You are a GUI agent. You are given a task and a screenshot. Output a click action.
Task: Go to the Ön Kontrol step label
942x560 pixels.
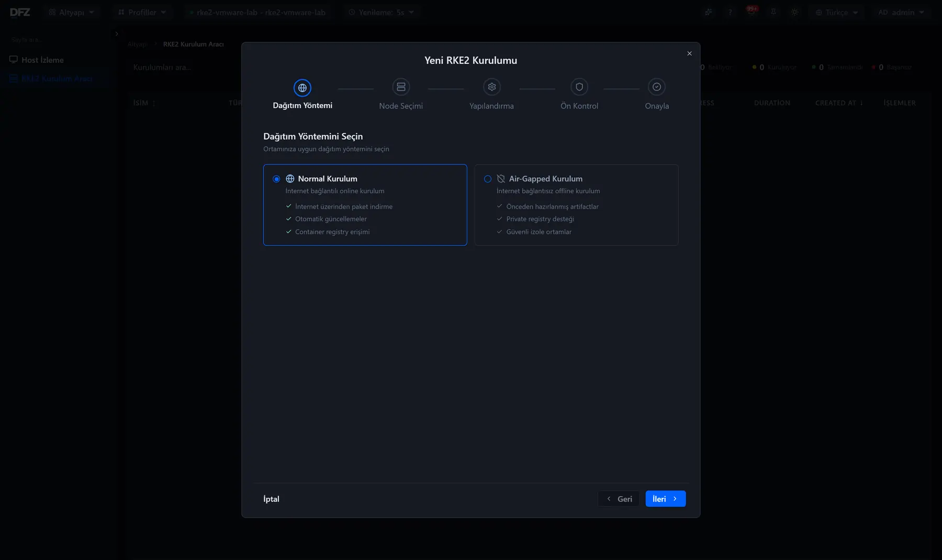pos(579,106)
